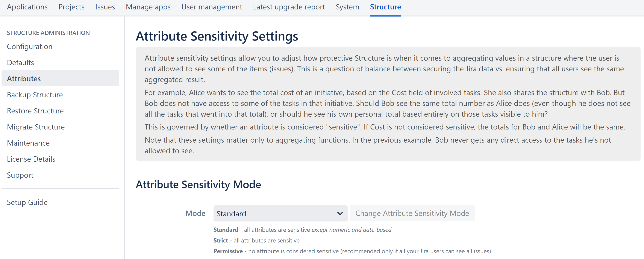Image resolution: width=644 pixels, height=259 pixels.
Task: Select the Structure tab
Action: pos(385,7)
